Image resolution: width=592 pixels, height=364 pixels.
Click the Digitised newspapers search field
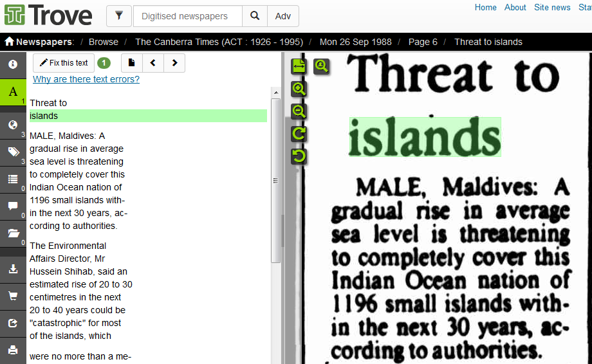[188, 16]
